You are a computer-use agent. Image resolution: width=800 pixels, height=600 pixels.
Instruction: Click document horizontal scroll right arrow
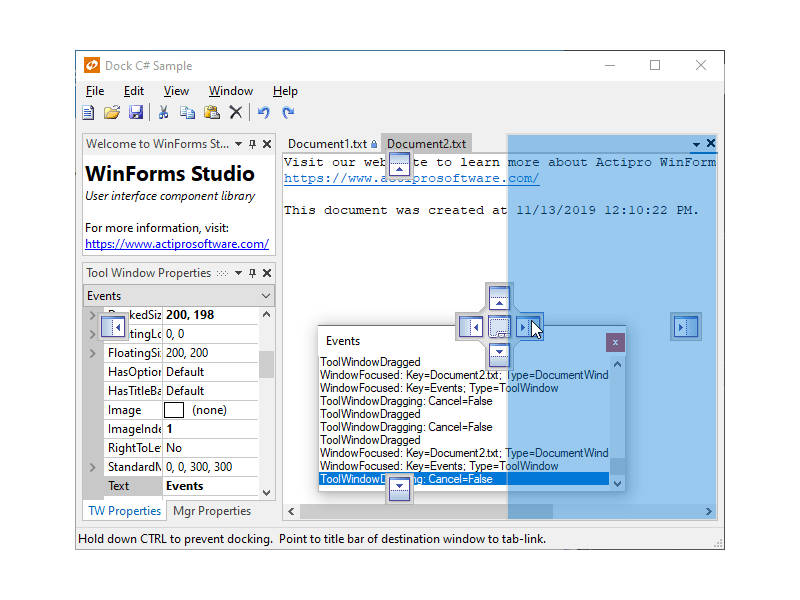tap(709, 511)
